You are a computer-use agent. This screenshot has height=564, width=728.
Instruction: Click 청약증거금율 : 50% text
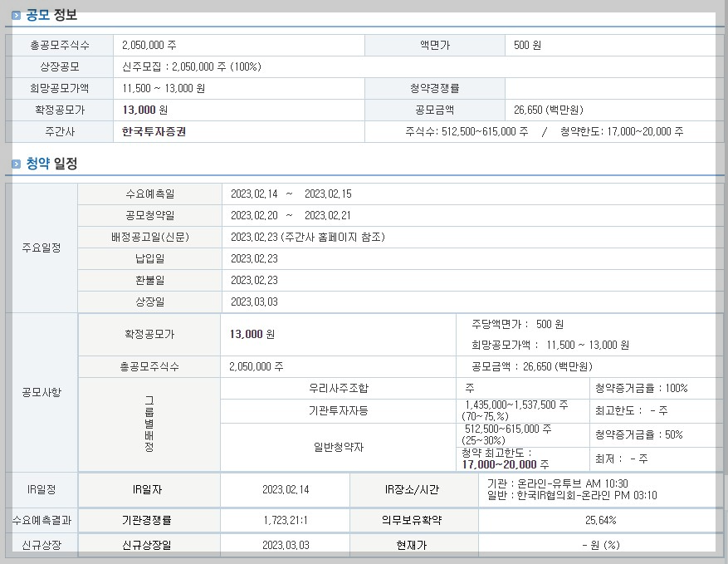[639, 435]
